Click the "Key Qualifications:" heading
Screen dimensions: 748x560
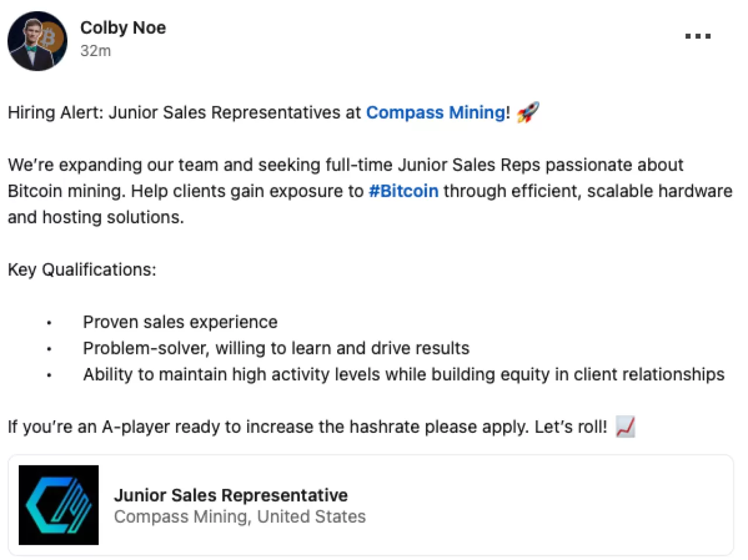pos(82,270)
